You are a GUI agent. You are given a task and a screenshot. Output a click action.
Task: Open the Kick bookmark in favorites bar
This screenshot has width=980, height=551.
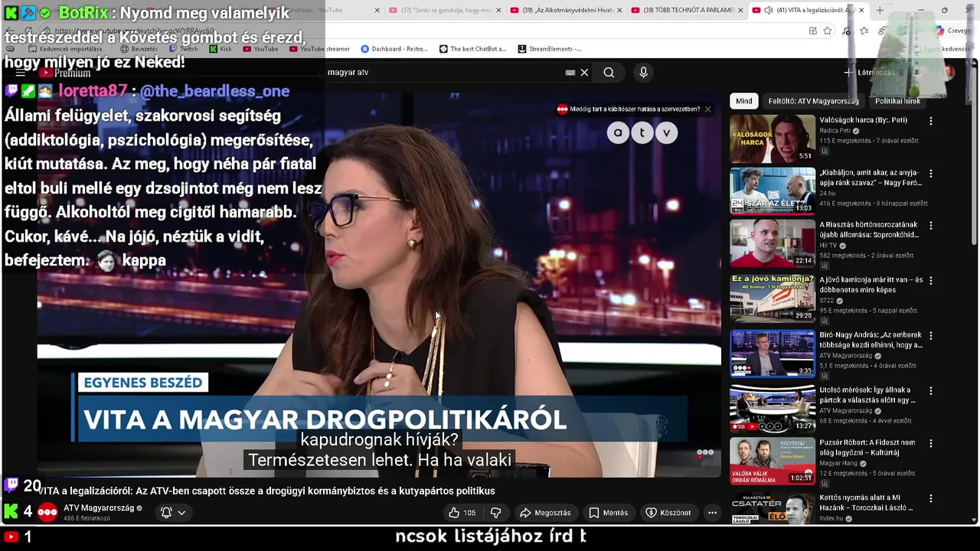(220, 49)
